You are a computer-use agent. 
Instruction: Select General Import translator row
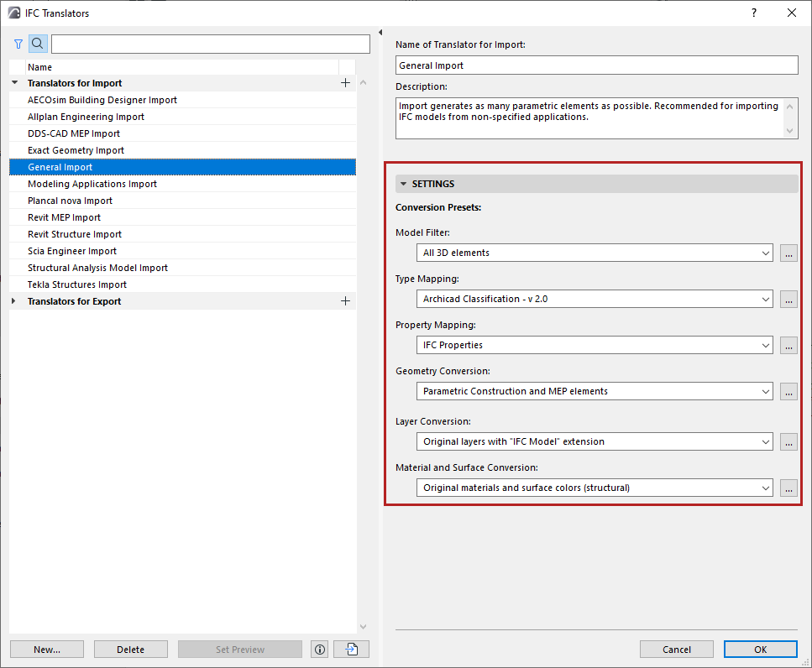(182, 167)
